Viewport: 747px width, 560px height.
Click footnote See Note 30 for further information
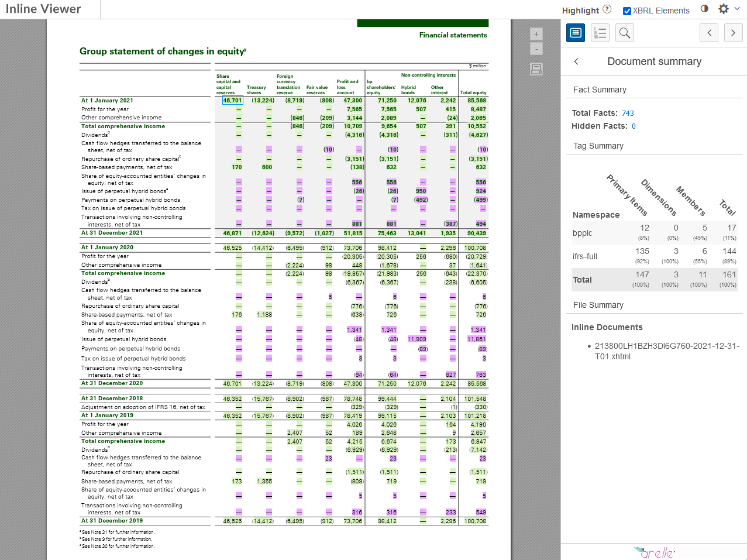[x=117, y=547]
